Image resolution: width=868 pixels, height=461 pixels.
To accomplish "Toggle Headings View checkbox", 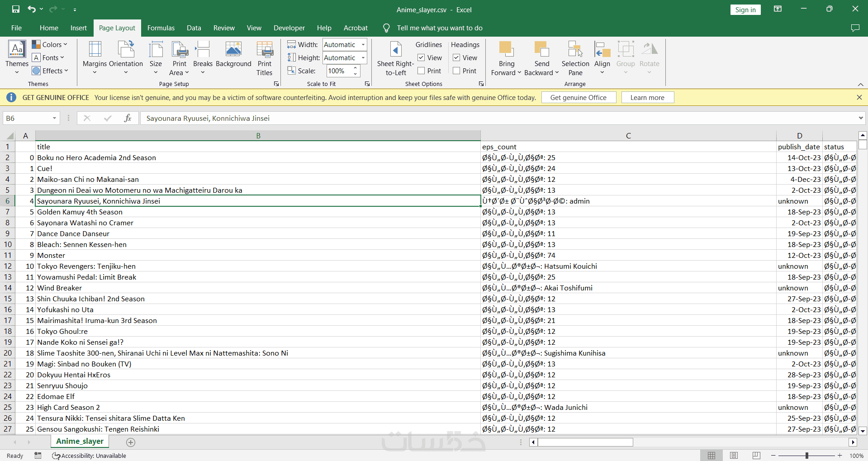I will (456, 58).
